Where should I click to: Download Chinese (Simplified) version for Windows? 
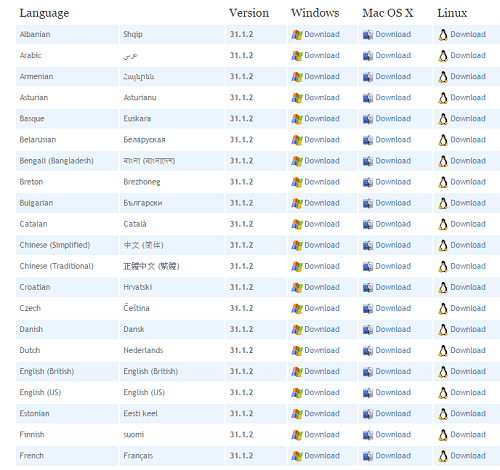coord(322,245)
